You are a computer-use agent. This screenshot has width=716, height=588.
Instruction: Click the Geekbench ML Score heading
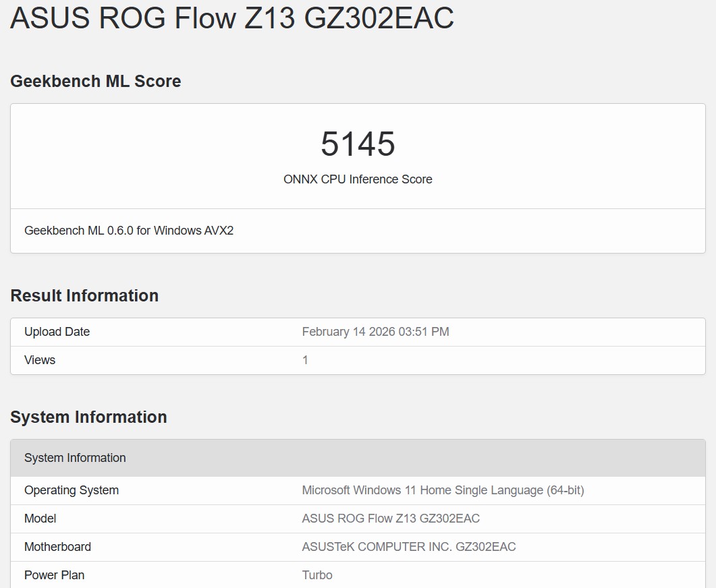tap(96, 81)
